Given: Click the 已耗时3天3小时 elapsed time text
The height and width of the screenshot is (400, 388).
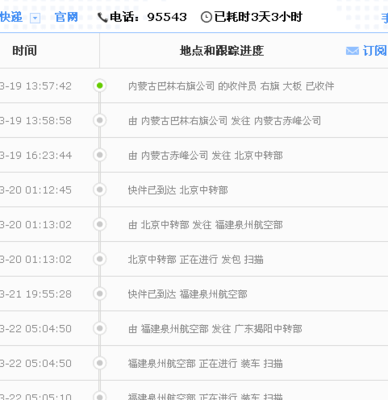Looking at the screenshot, I should click(x=258, y=17).
